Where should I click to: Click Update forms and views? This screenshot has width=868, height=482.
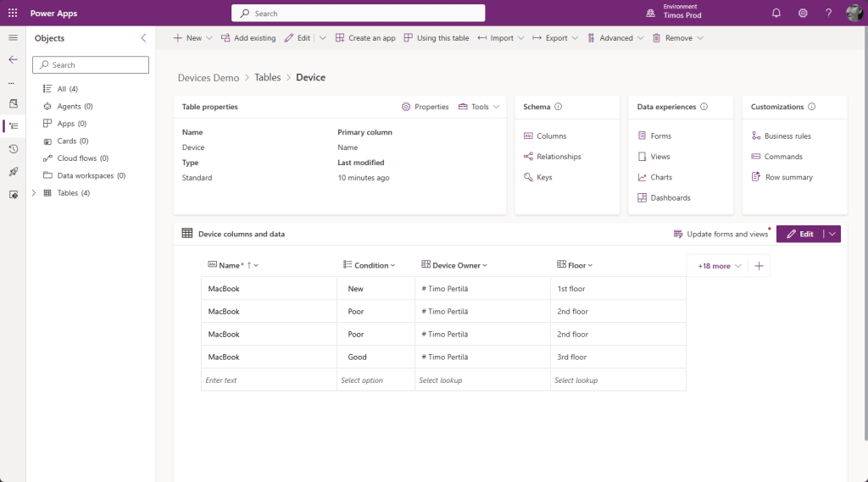tap(721, 234)
